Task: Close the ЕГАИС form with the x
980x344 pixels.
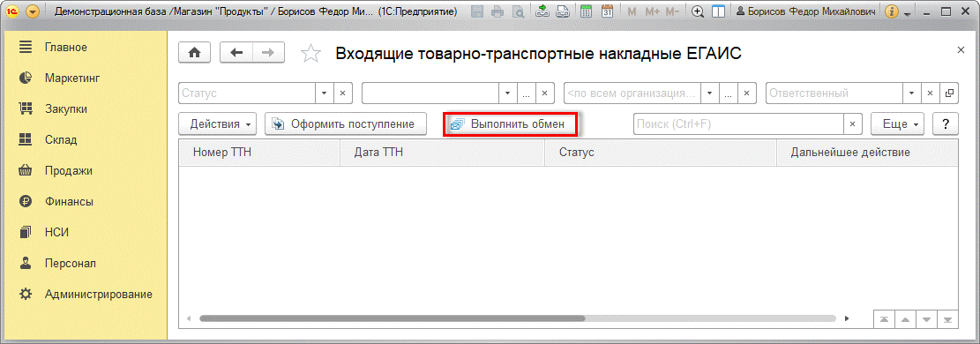Action: [x=961, y=49]
